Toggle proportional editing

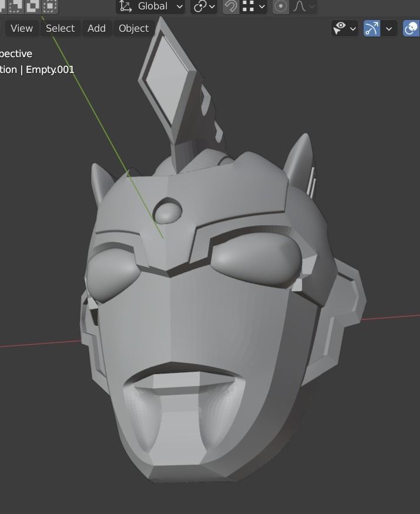coord(281,6)
